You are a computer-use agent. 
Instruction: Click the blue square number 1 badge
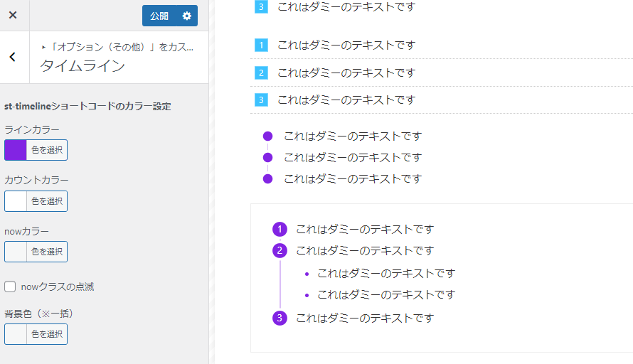(x=261, y=45)
